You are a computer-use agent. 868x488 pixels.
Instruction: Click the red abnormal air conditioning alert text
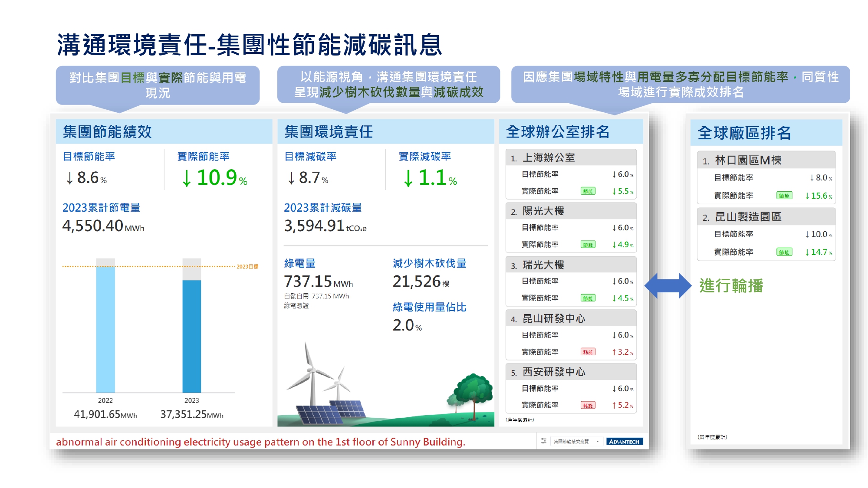260,442
